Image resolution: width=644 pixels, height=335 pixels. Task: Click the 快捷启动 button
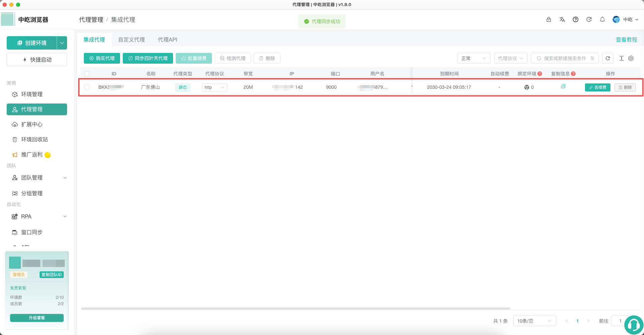coord(37,60)
